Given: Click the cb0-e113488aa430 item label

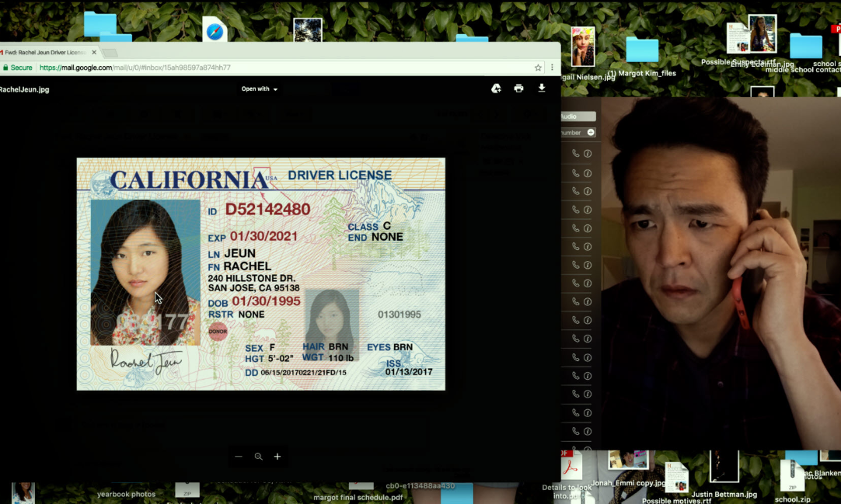Looking at the screenshot, I should tap(420, 486).
